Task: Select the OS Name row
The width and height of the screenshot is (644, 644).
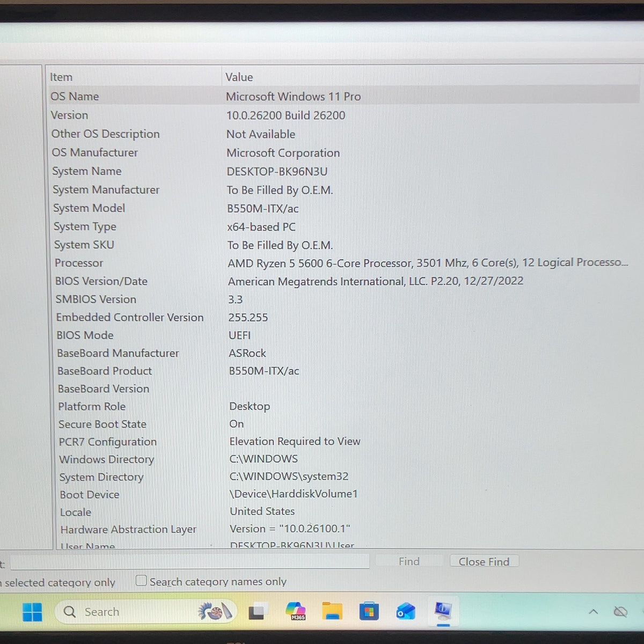Action: coord(343,97)
